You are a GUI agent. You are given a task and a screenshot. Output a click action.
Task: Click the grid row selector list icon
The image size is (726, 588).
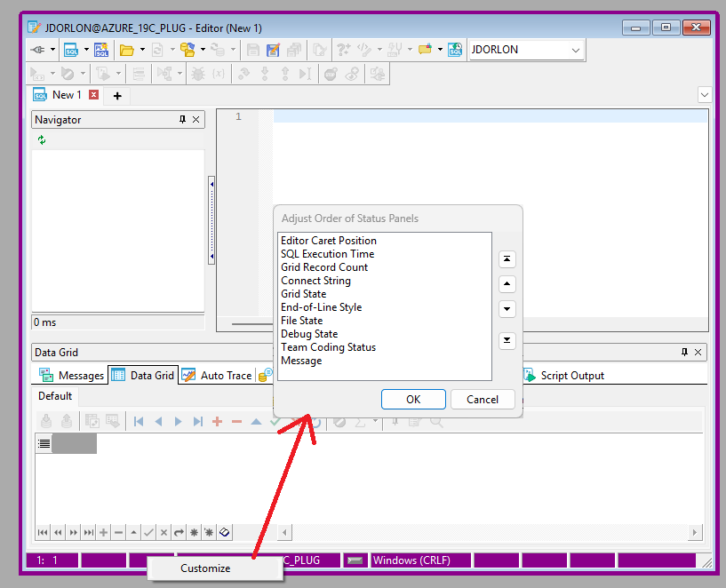(x=44, y=443)
